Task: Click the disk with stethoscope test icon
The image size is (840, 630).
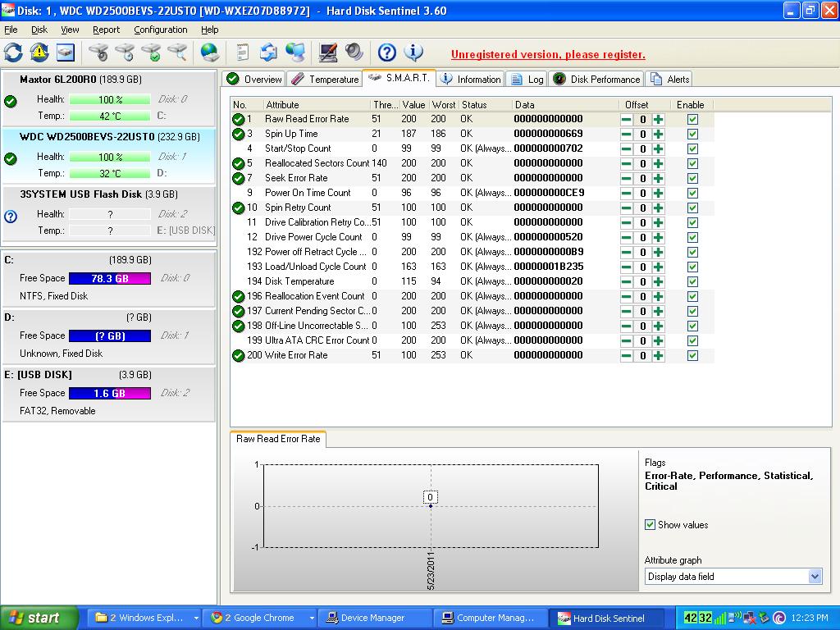Action: click(98, 52)
